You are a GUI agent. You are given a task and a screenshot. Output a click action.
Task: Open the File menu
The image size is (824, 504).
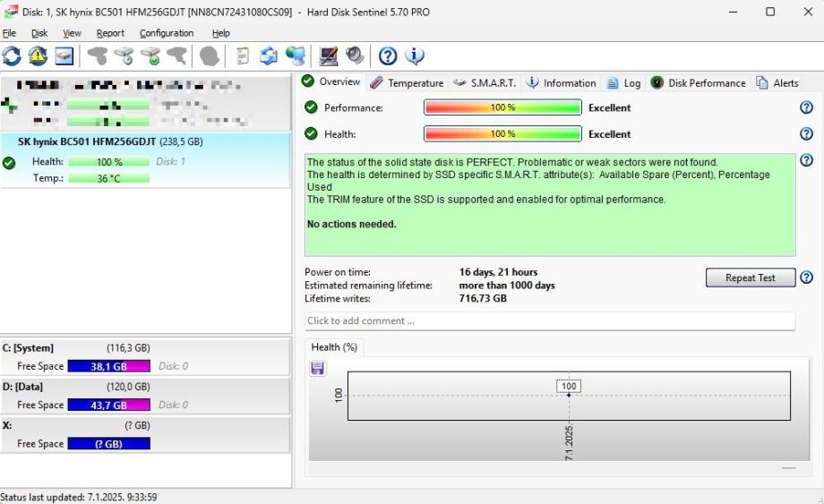click(x=9, y=33)
